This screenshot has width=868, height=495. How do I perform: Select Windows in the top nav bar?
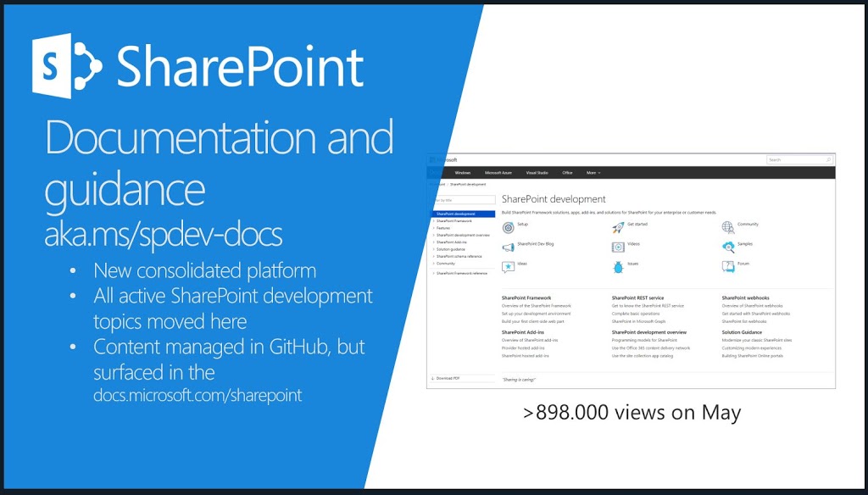[462, 173]
